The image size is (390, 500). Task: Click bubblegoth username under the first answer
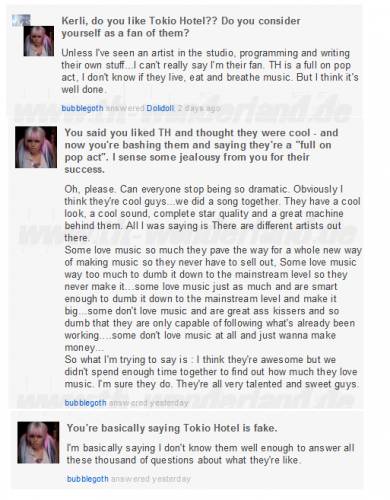[x=82, y=108]
